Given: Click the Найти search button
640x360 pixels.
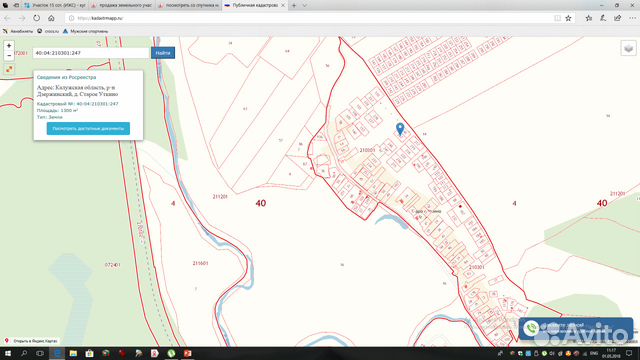Looking at the screenshot, I should pyautogui.click(x=163, y=53).
